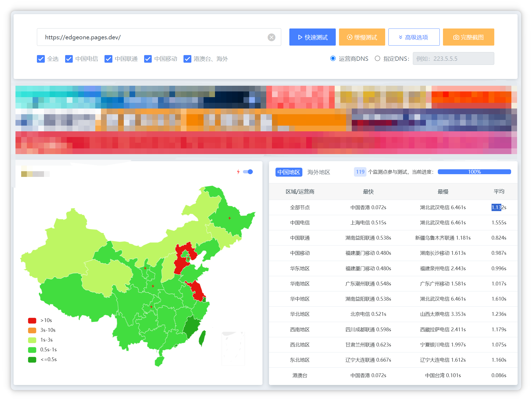The image size is (532, 401).
Task: Click the dark green <=0.5s legend swatch
Action: click(32, 359)
